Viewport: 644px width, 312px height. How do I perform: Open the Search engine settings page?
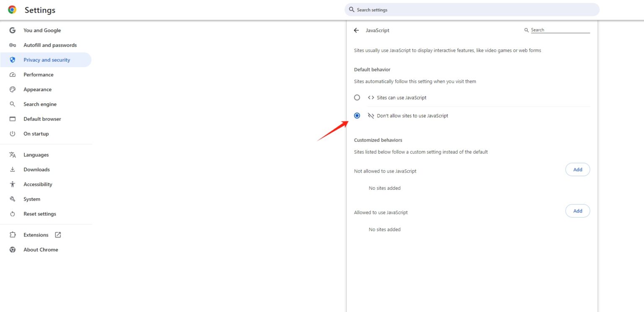click(40, 104)
